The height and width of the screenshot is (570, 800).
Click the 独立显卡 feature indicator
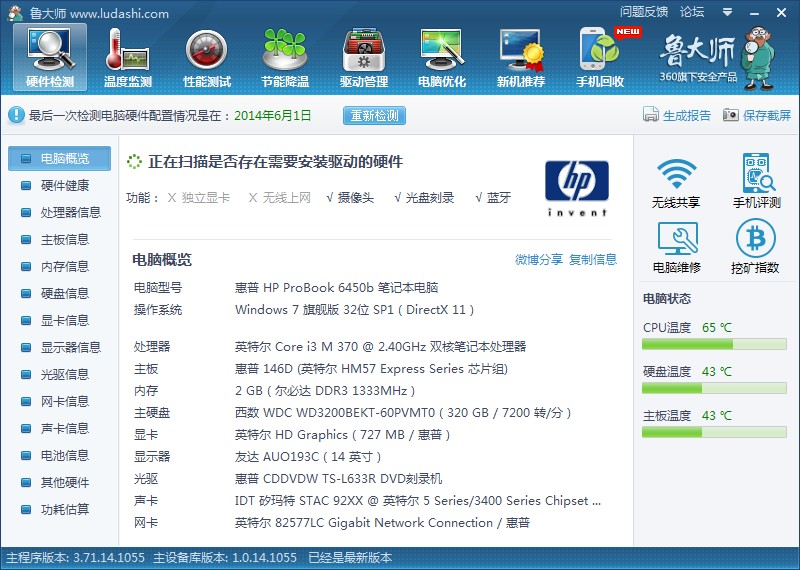[x=199, y=198]
